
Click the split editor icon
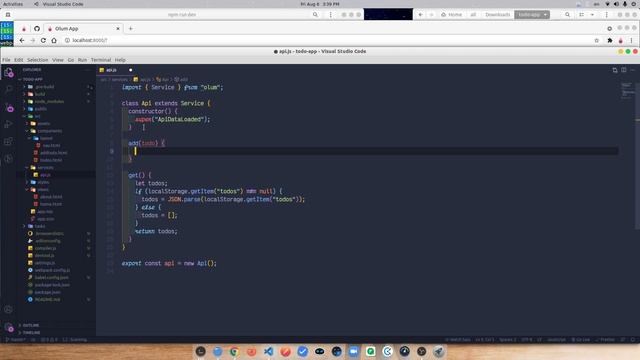tap(624, 70)
